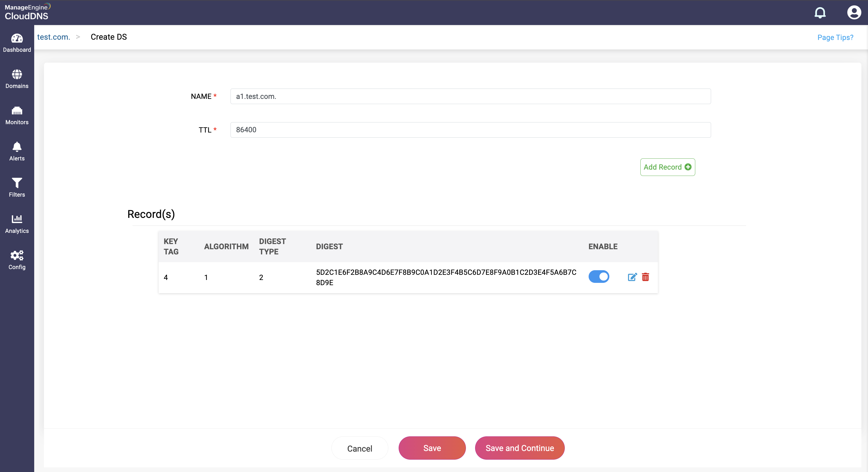This screenshot has height=472, width=868.
Task: Toggle the record's Enable switch off
Action: click(598, 277)
